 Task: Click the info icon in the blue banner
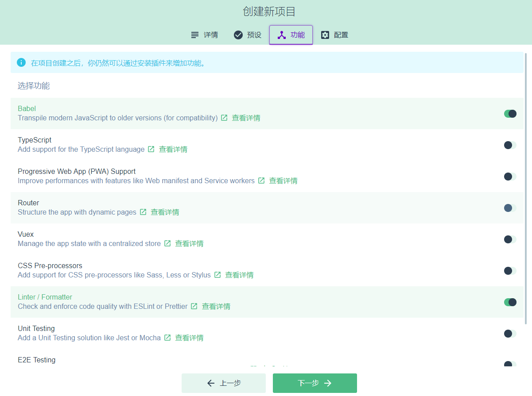tap(21, 62)
